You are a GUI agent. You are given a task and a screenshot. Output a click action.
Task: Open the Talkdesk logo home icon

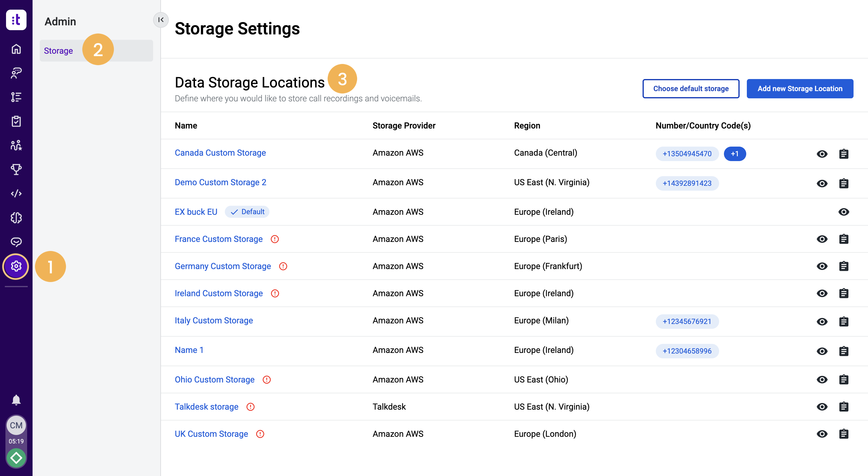(16, 20)
